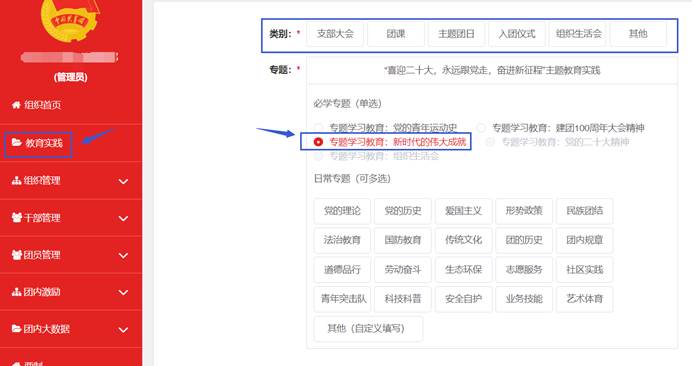The height and width of the screenshot is (366, 692).
Task: Click the hierarchy icon beside 团内激励
Action: 16,292
